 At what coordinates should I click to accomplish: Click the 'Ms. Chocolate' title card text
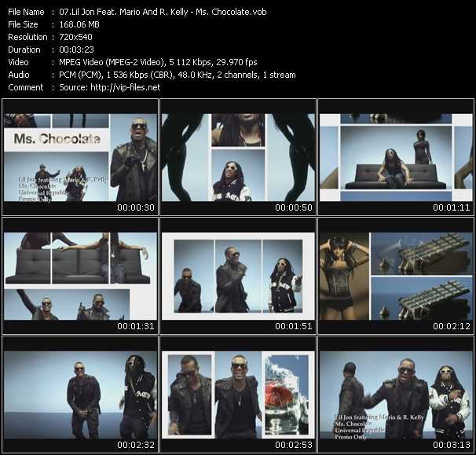[57, 139]
